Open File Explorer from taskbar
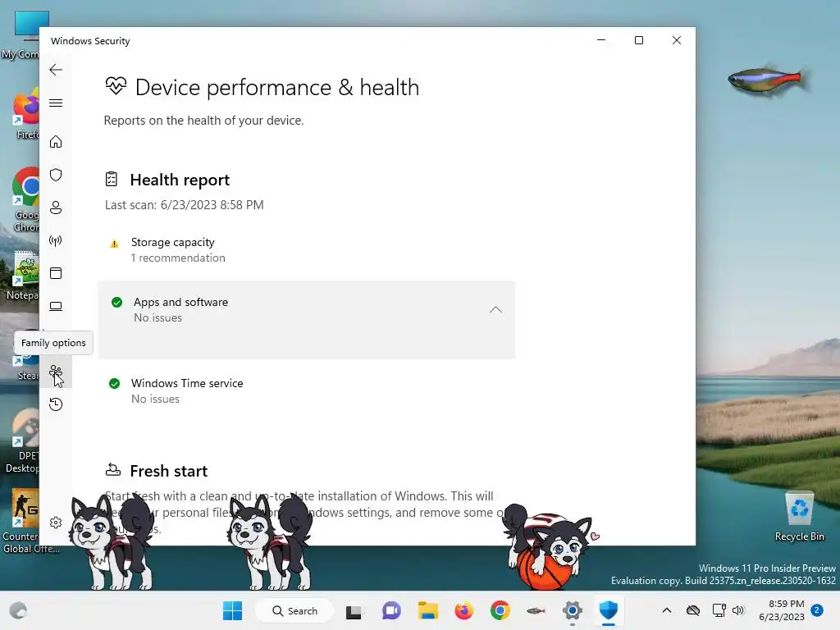840x630 pixels. point(428,610)
